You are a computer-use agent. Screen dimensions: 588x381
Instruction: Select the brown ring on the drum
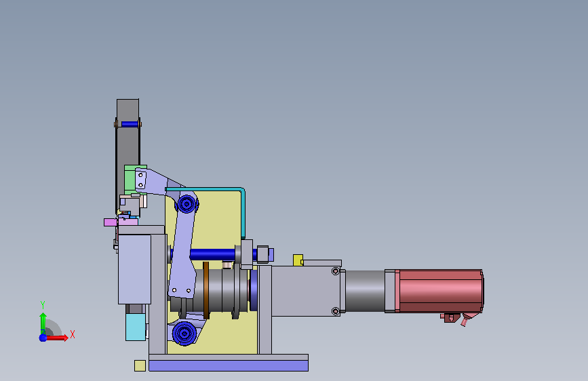click(x=206, y=290)
